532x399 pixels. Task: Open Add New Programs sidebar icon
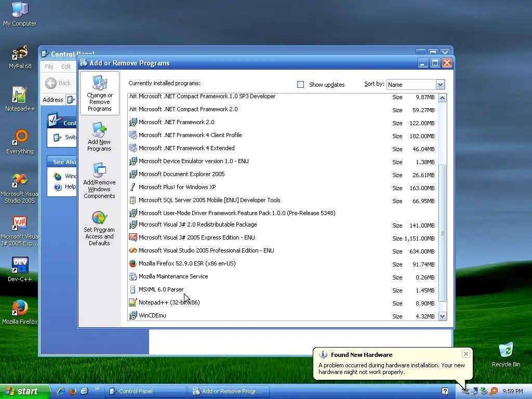(99, 137)
